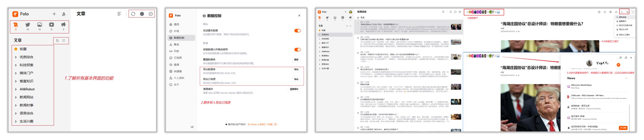Click the 导出 button for 导出订阅源
644x140 pixels.
(296, 79)
